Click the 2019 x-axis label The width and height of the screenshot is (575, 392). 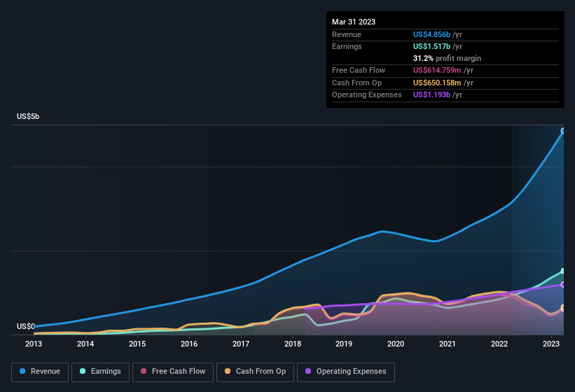click(x=344, y=344)
